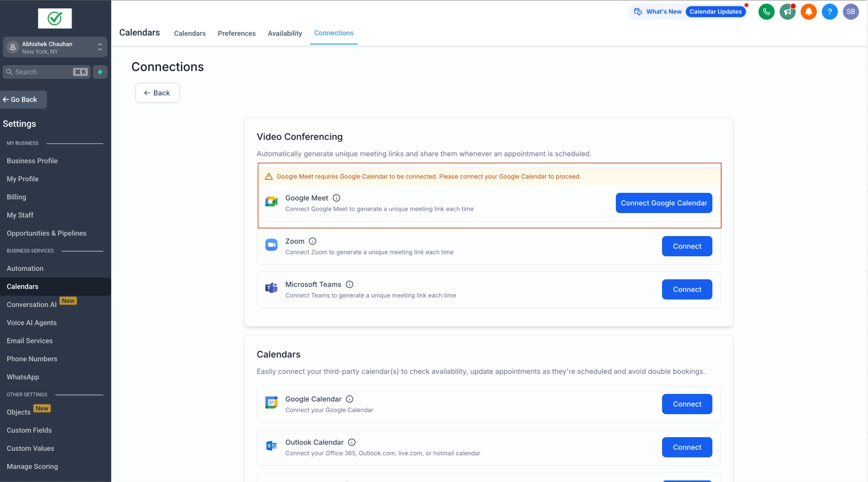Click the Google Calendar logo icon
The height and width of the screenshot is (482, 868).
click(271, 403)
